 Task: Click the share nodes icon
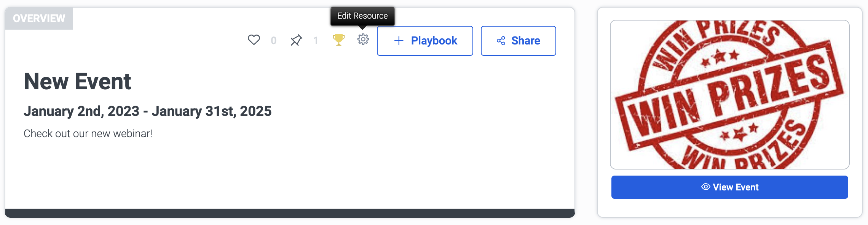pos(501,41)
